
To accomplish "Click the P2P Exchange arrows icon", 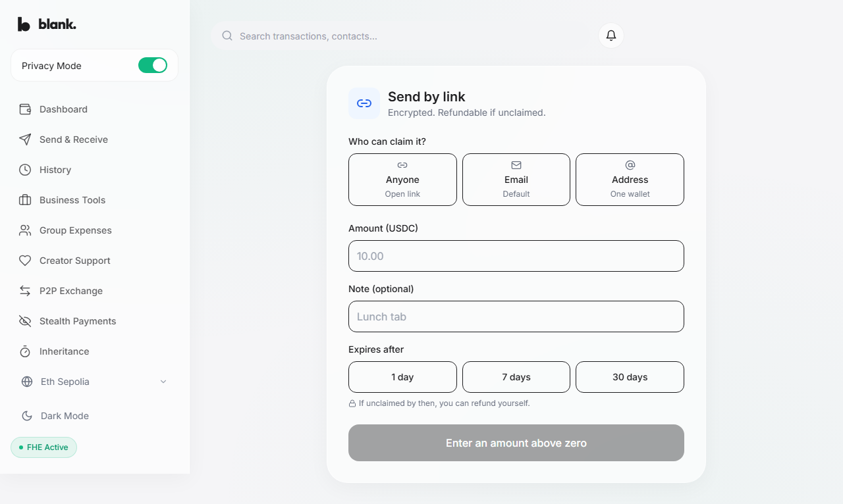I will [25, 291].
